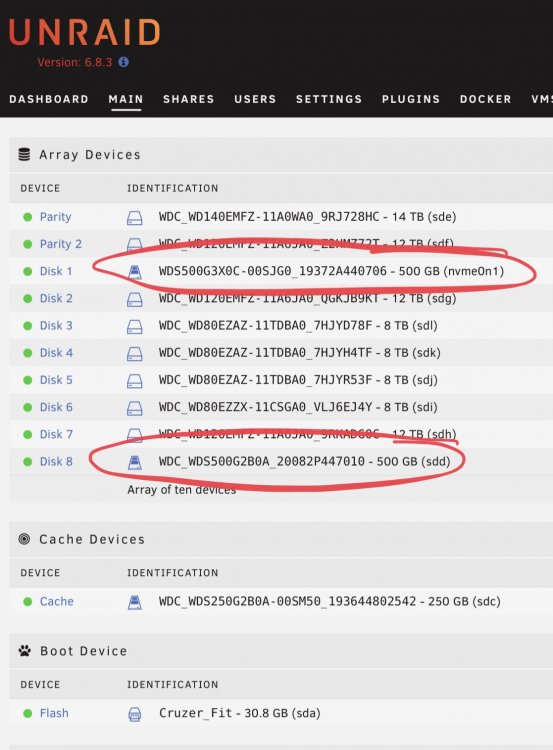Viewport: 553px width, 750px height.
Task: Click the green status dot for Cache
Action: pos(28,602)
